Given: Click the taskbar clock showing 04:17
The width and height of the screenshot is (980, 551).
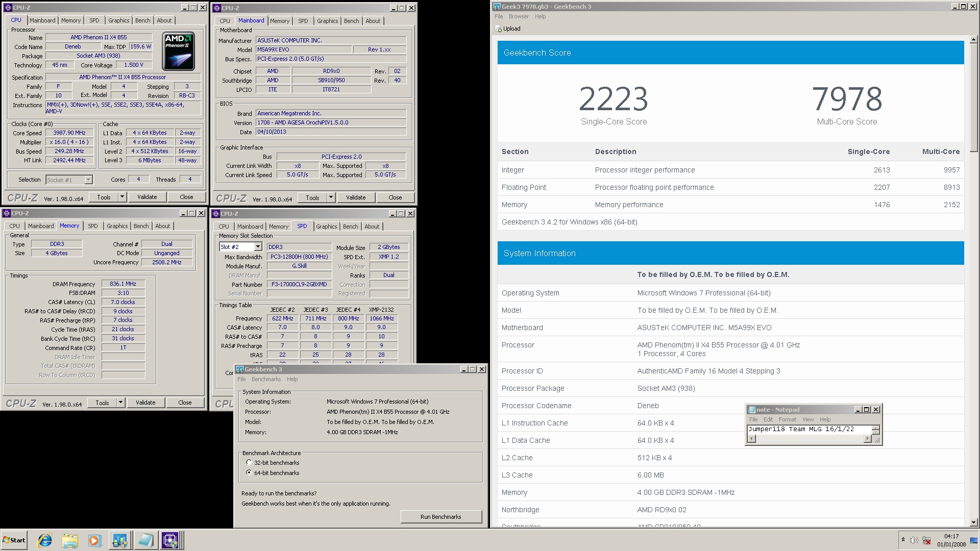Looking at the screenshot, I should (951, 536).
